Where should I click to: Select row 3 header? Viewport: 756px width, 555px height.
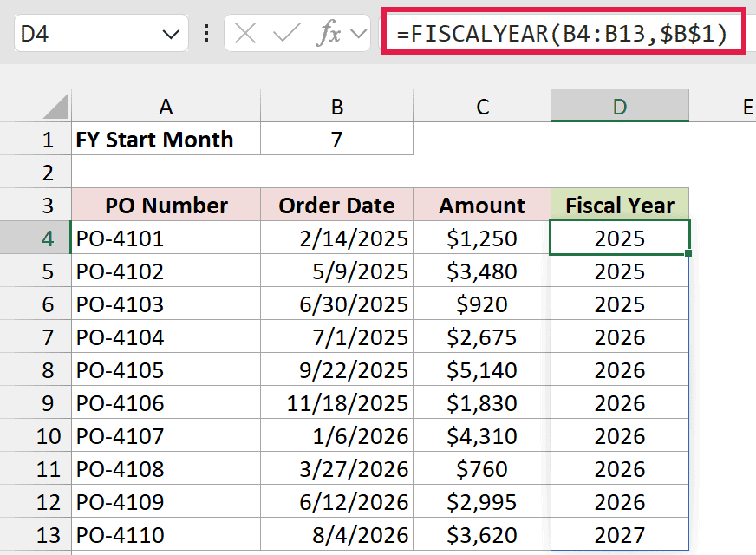point(36,205)
